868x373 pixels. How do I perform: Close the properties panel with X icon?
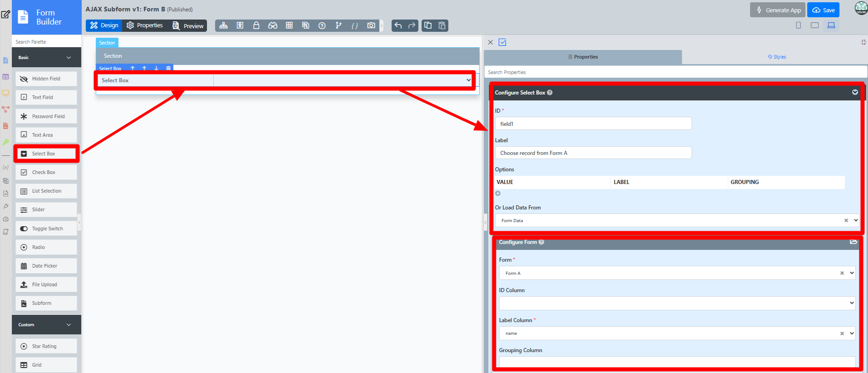point(490,42)
